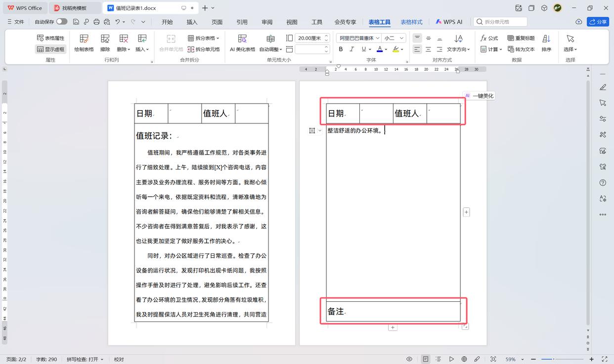Select the Draw Table (绘制表格) tool

click(x=84, y=42)
